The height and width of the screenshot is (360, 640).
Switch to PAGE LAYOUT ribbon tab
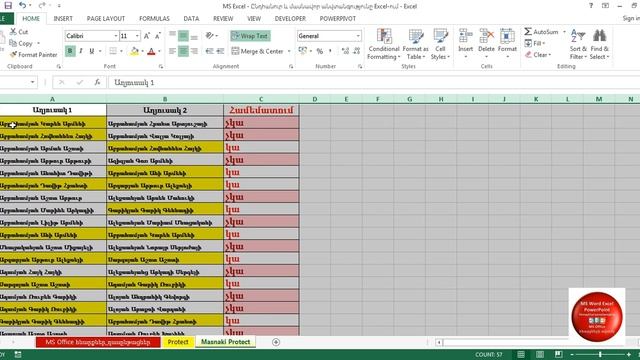pyautogui.click(x=106, y=19)
